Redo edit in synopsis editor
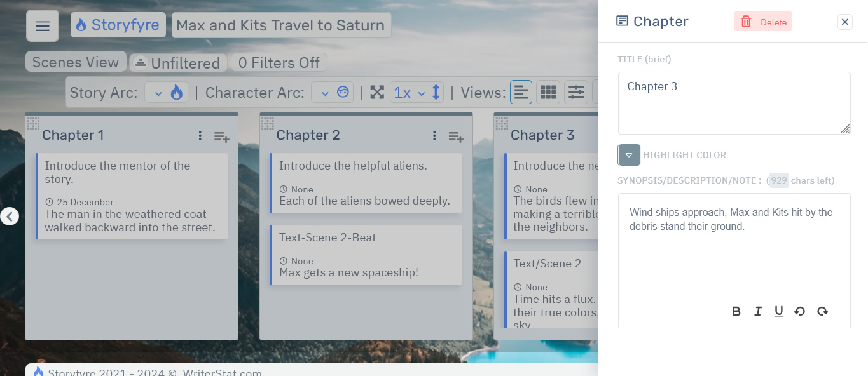 tap(822, 311)
